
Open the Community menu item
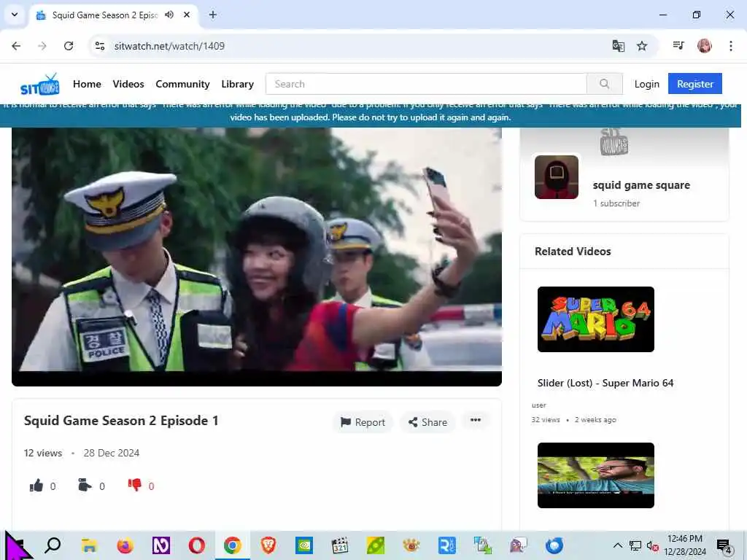(182, 85)
